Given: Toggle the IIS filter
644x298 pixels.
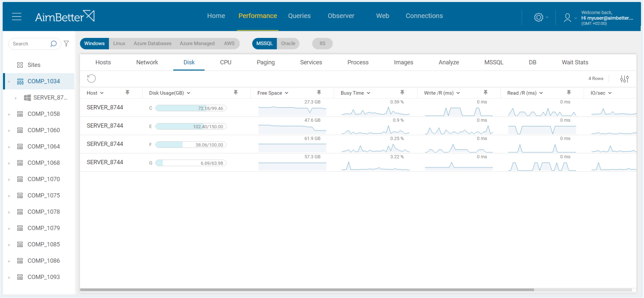Looking at the screenshot, I should (322, 44).
